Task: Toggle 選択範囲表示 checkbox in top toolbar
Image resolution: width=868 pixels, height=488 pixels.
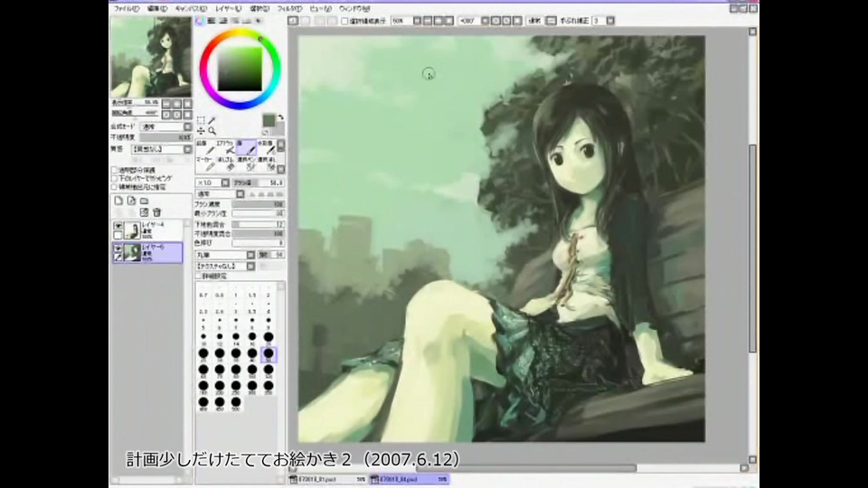Action: [x=344, y=21]
